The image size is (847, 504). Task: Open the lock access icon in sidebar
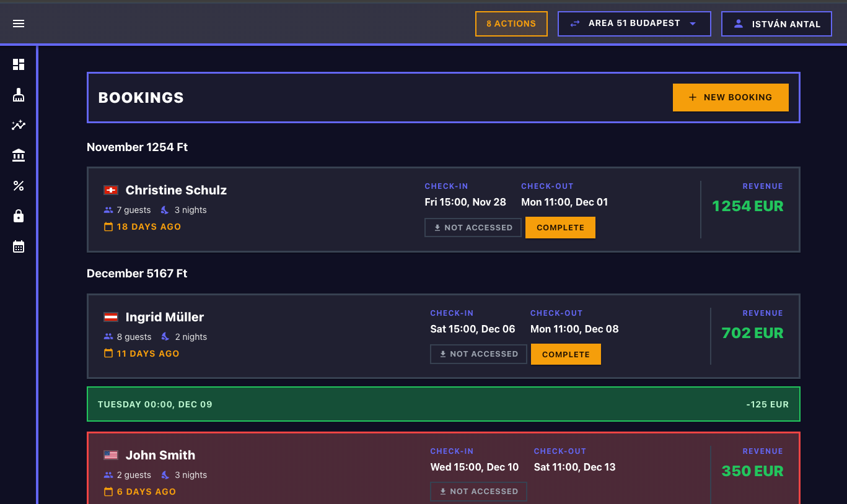pyautogui.click(x=19, y=216)
